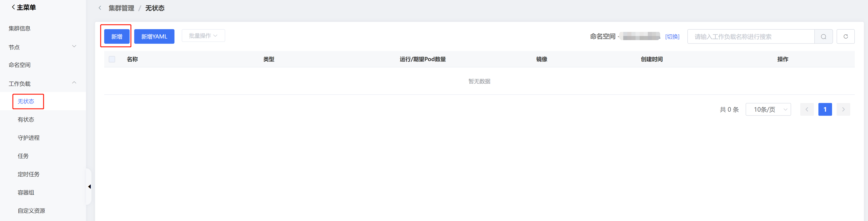Image resolution: width=868 pixels, height=221 pixels.
Task: Click the 运行/期望Pod数量 column header
Action: pos(423,59)
